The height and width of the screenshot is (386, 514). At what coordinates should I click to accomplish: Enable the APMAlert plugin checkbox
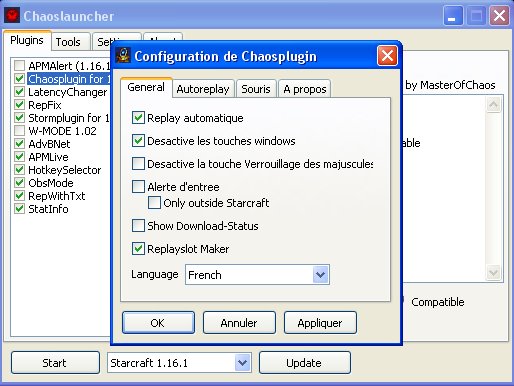tap(19, 66)
